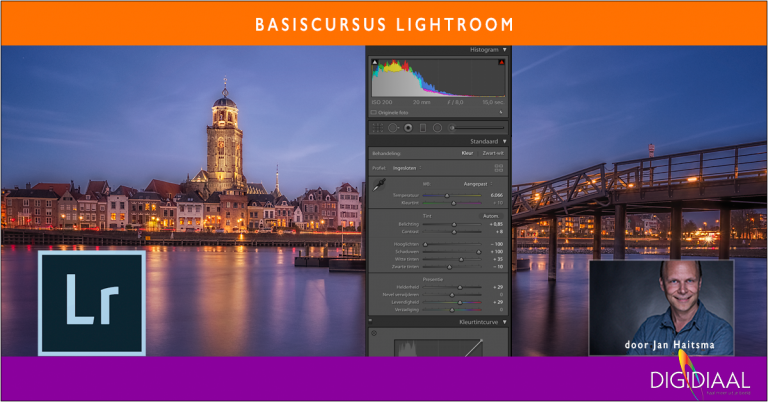
Task: Pick the white balance eyedropper tool
Action: click(379, 185)
